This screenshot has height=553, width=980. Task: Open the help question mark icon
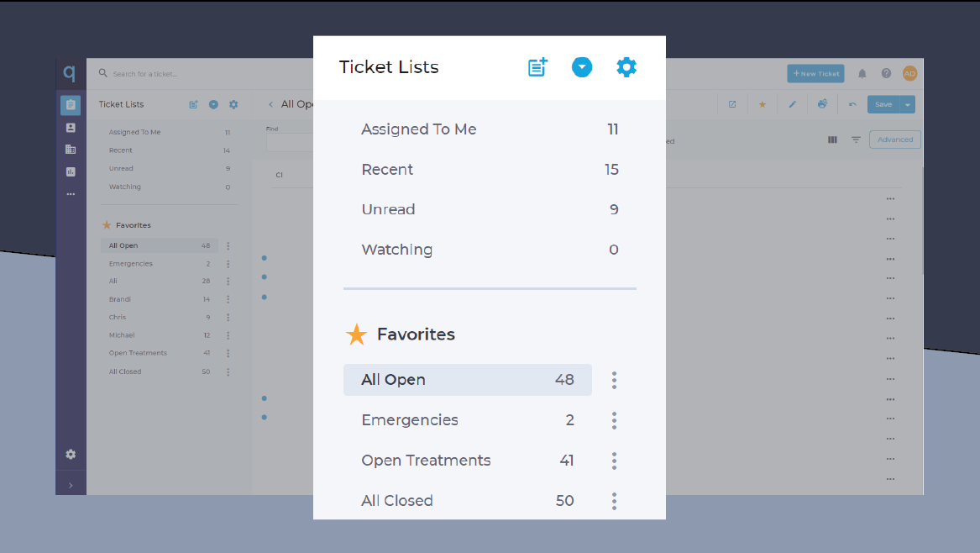click(886, 74)
